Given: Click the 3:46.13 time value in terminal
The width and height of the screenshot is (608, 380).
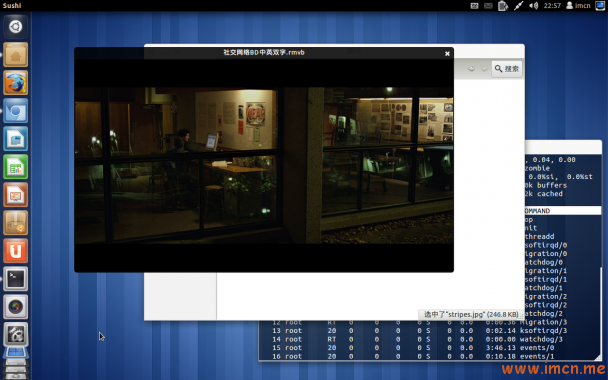Looking at the screenshot, I should [501, 348].
